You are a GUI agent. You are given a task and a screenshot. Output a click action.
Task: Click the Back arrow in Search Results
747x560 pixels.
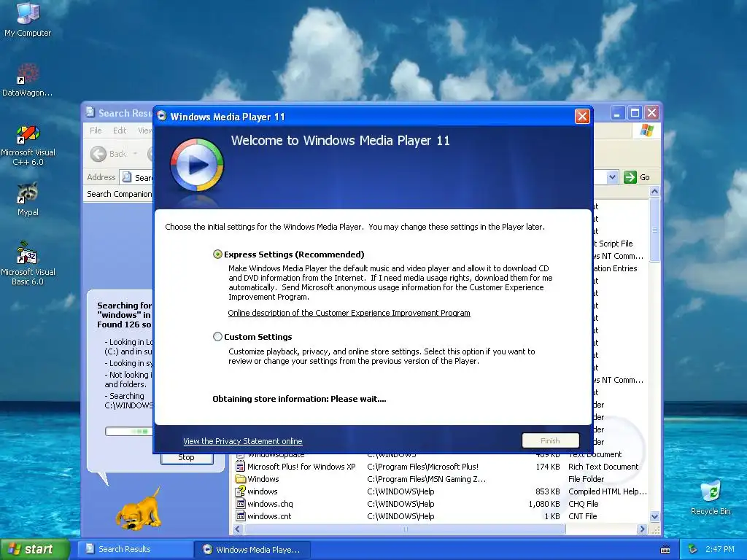click(x=98, y=153)
